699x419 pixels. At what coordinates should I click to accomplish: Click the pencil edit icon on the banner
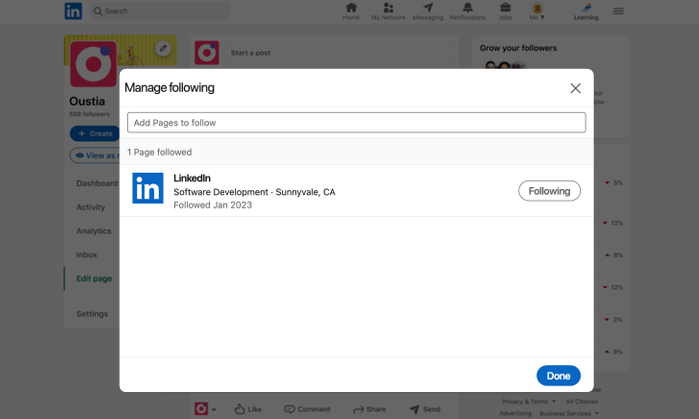click(163, 48)
